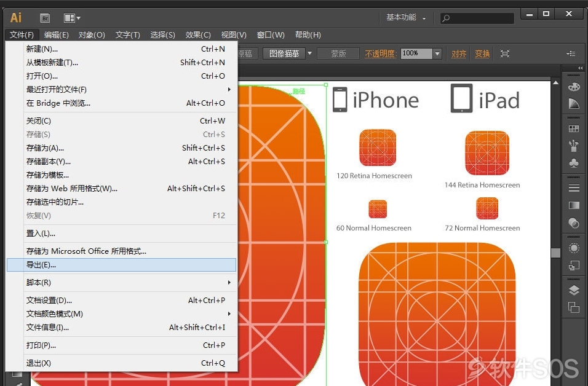
Task: Click the search magnifier icon
Action: [446, 18]
